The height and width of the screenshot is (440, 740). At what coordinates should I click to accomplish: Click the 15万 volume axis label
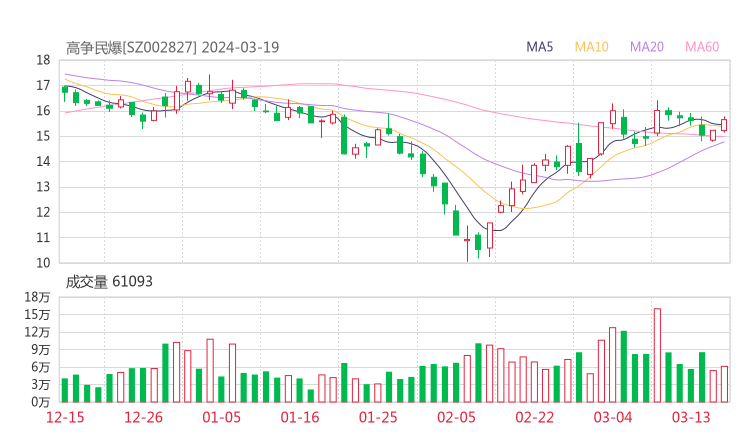37,314
